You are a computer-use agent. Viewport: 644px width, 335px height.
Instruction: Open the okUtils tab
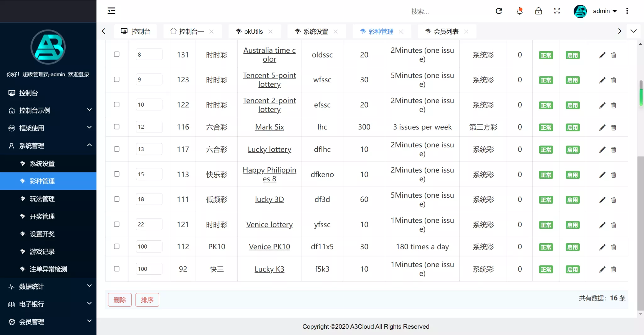(253, 31)
